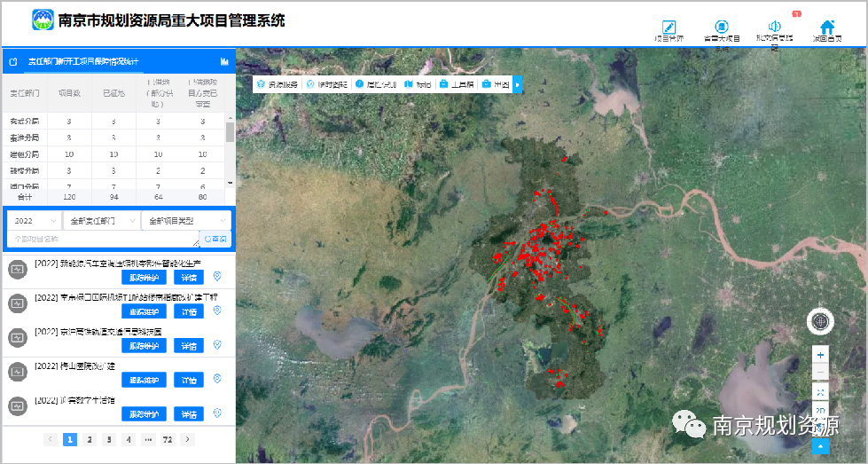Focus the project name search field

pos(103,239)
